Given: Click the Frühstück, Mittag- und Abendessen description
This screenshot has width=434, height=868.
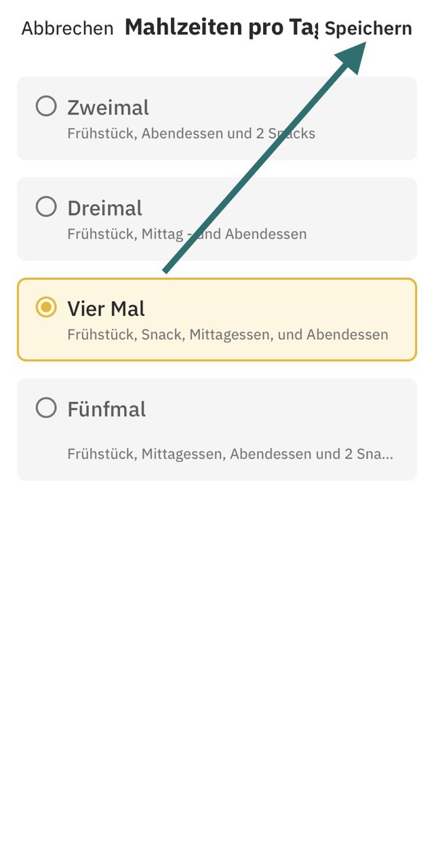Looking at the screenshot, I should [x=187, y=234].
